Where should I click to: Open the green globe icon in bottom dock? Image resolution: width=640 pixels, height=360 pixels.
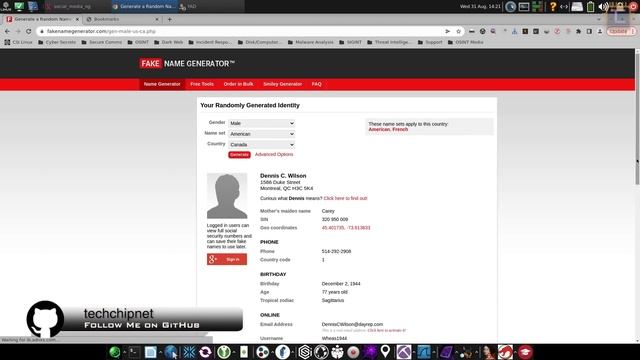[115, 352]
